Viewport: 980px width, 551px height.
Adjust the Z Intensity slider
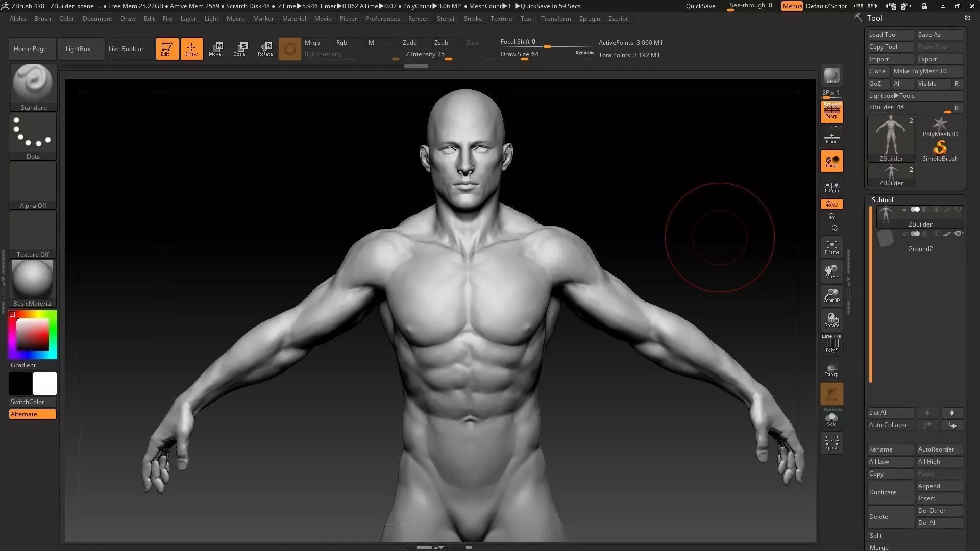448,55
